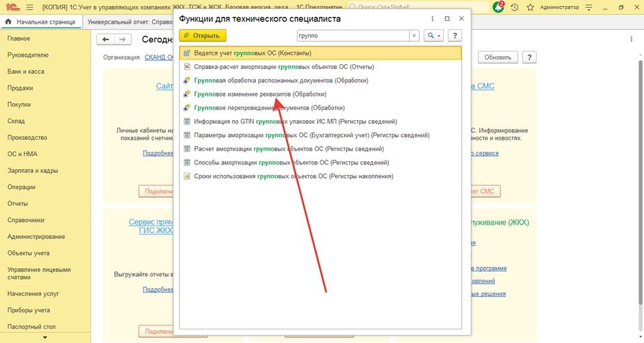Image resolution: width=644 pixels, height=343 pixels.
Task: Clear the search field with the x button
Action: [414, 36]
